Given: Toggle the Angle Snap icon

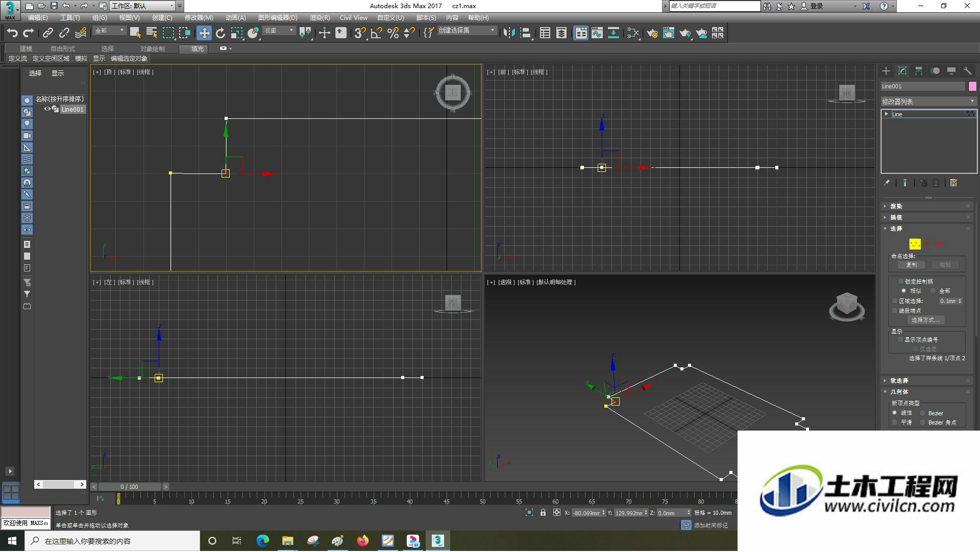Looking at the screenshot, I should point(377,33).
